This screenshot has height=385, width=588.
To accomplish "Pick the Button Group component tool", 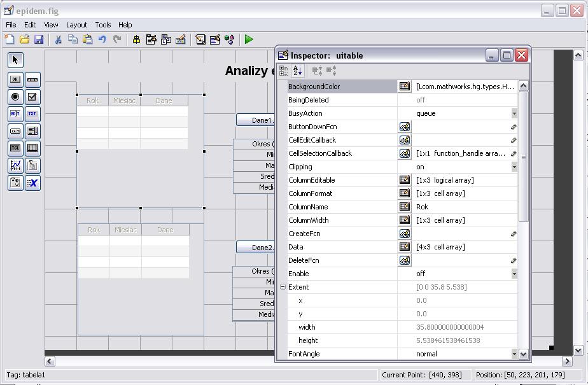I will (x=15, y=183).
